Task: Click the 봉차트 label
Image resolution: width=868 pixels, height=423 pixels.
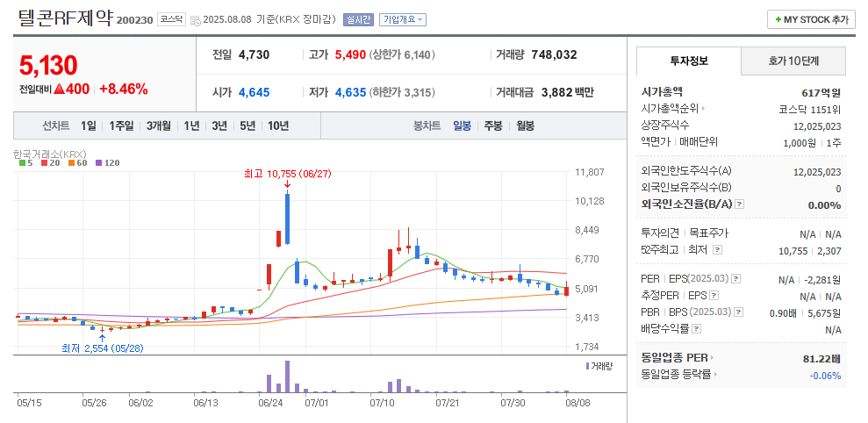Action: 427,125
